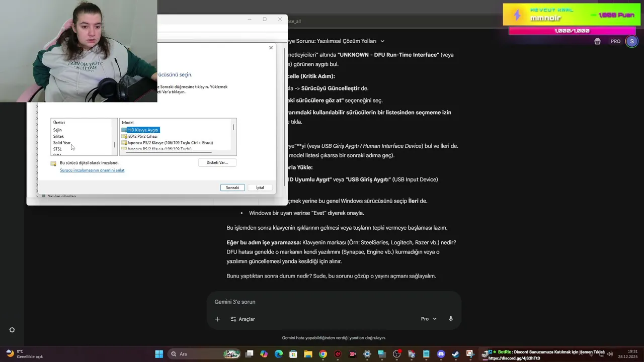Open the Windows Start menu

pyautogui.click(x=159, y=354)
